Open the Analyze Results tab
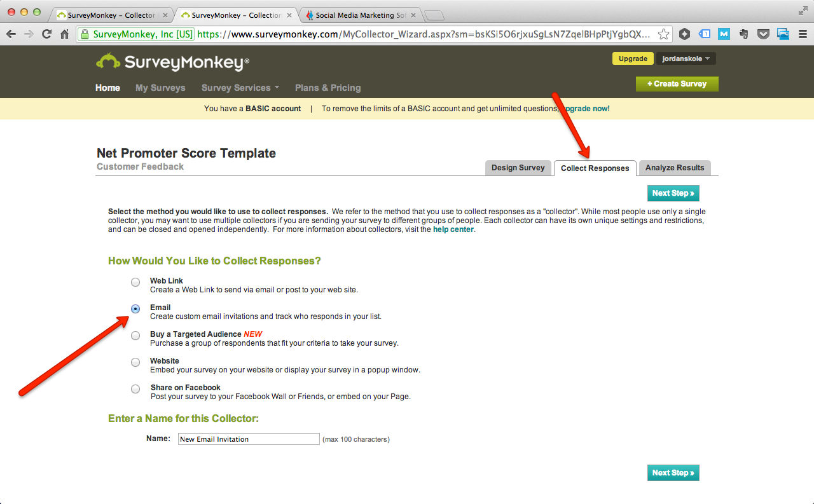The image size is (814, 504). point(674,168)
